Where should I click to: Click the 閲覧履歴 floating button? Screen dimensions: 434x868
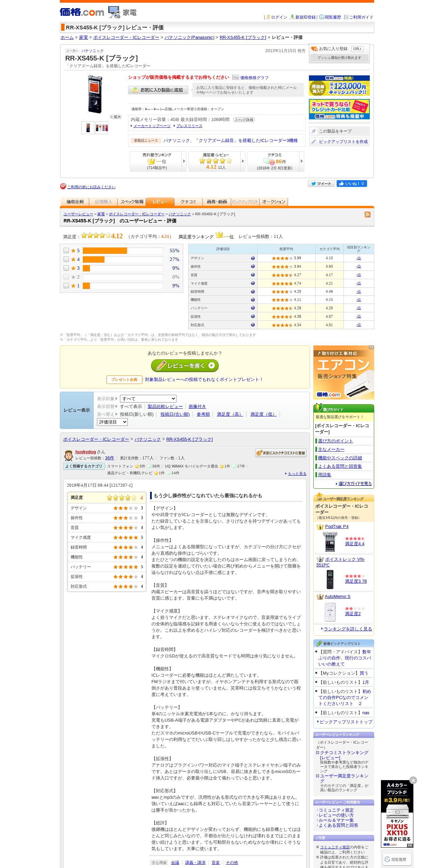click(397, 859)
